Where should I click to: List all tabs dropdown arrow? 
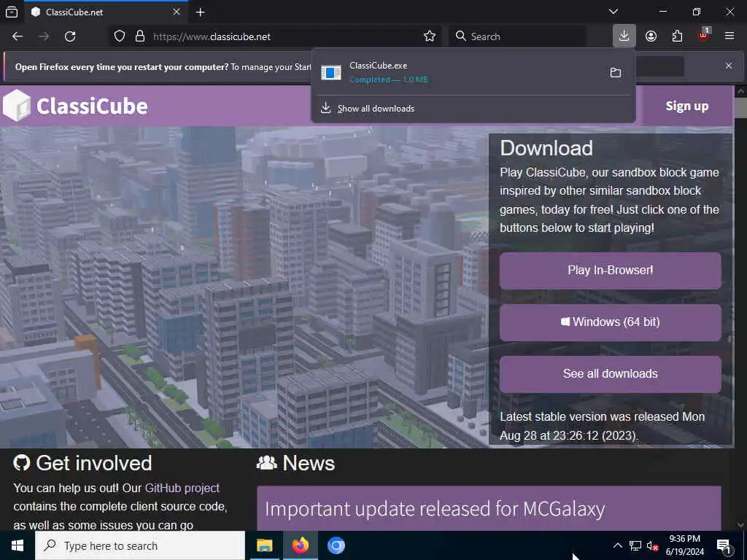[614, 12]
